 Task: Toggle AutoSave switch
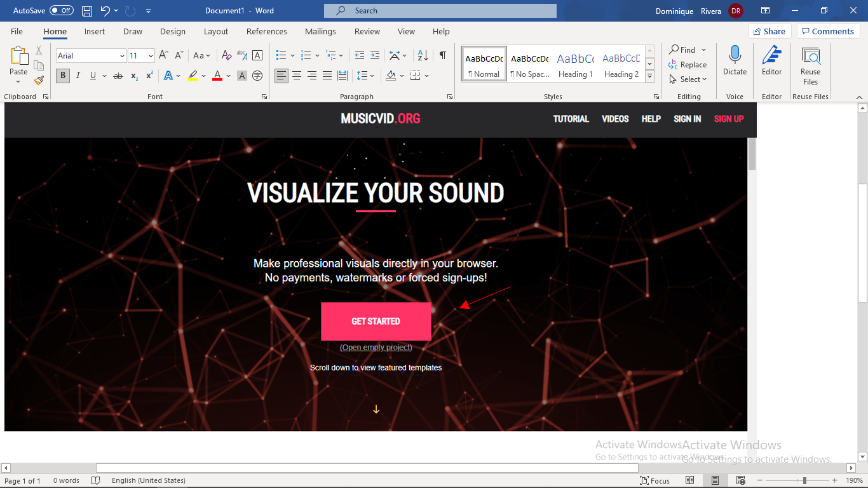[x=62, y=11]
